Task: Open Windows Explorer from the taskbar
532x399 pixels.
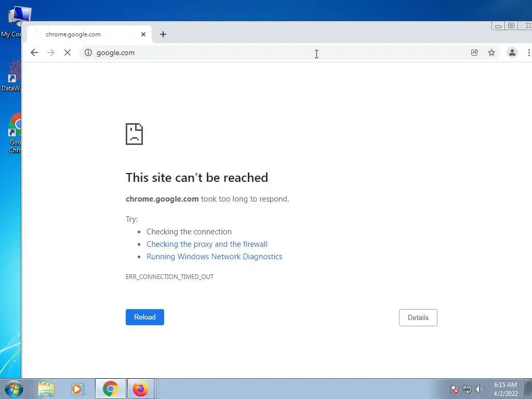Action: click(x=46, y=389)
